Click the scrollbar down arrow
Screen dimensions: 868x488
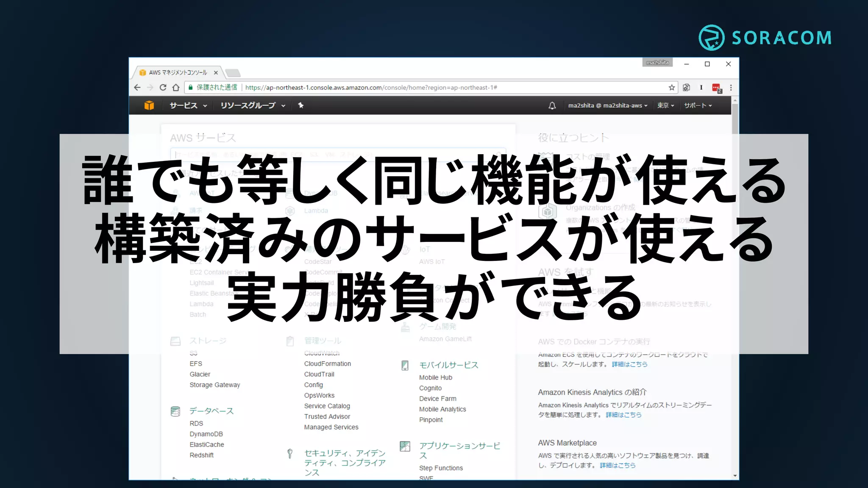pyautogui.click(x=735, y=476)
